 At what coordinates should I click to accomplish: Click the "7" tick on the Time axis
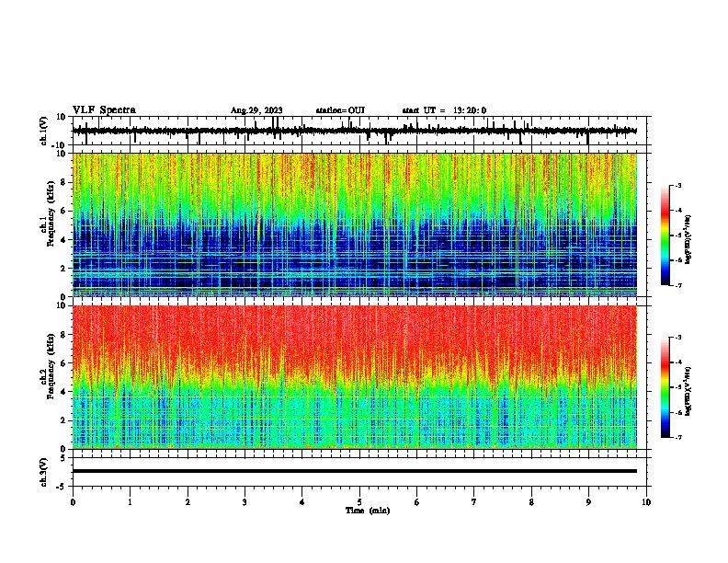click(474, 502)
